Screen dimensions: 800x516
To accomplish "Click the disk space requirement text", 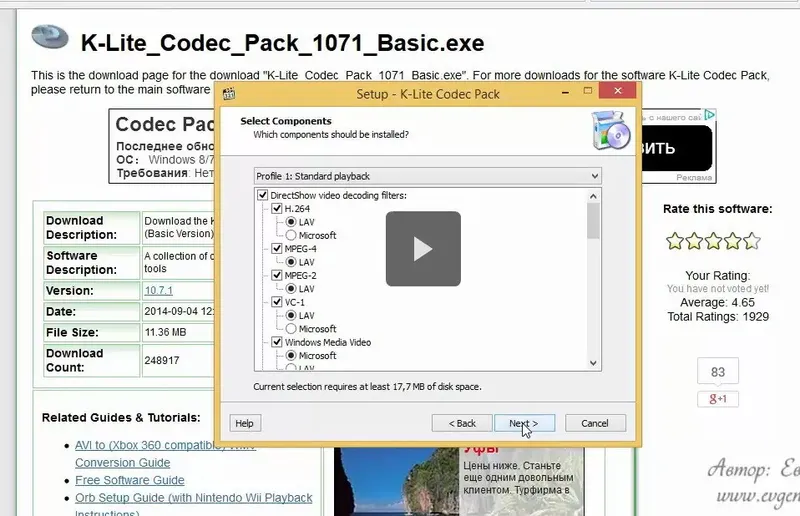I will point(367,386).
